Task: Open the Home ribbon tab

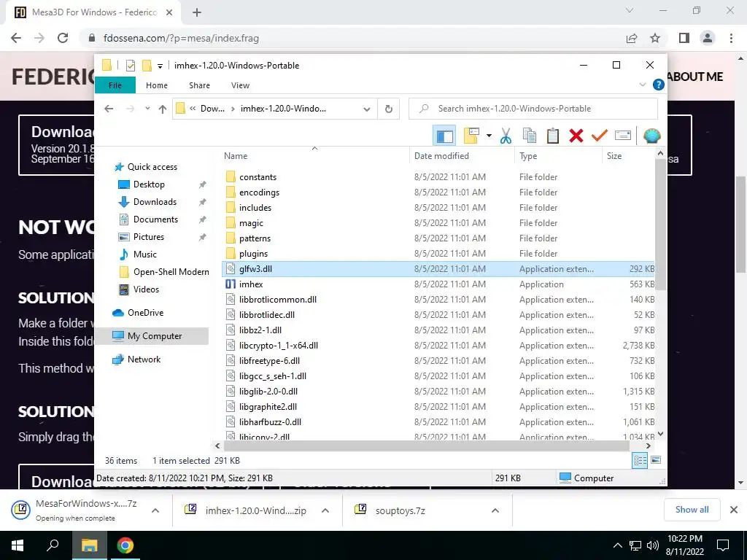Action: [x=157, y=85]
